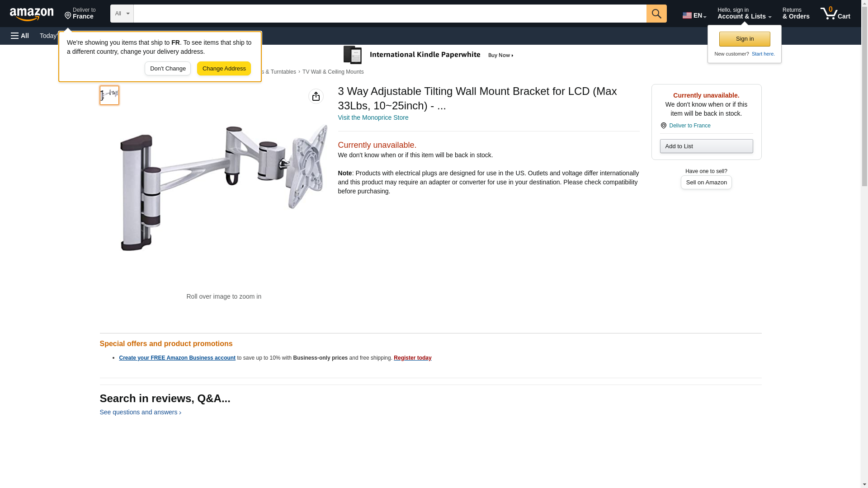Click the yellow Sign in button
Image resolution: width=868 pixels, height=488 pixels.
(x=745, y=39)
